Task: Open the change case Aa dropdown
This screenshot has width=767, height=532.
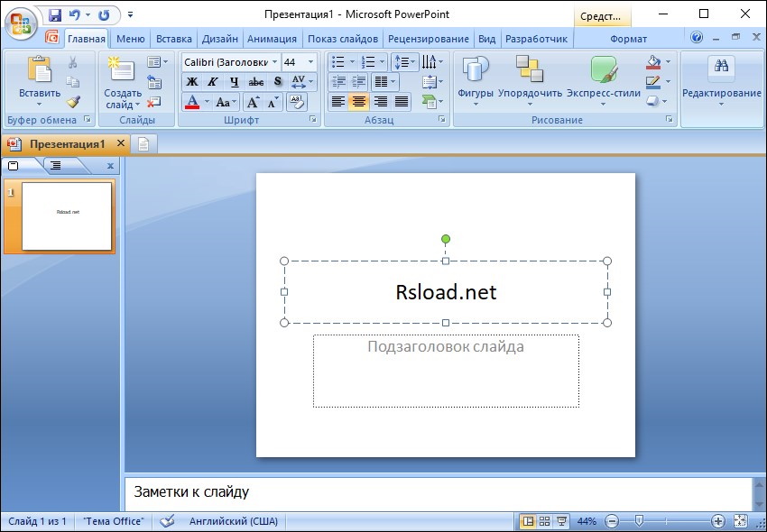Action: (226, 102)
